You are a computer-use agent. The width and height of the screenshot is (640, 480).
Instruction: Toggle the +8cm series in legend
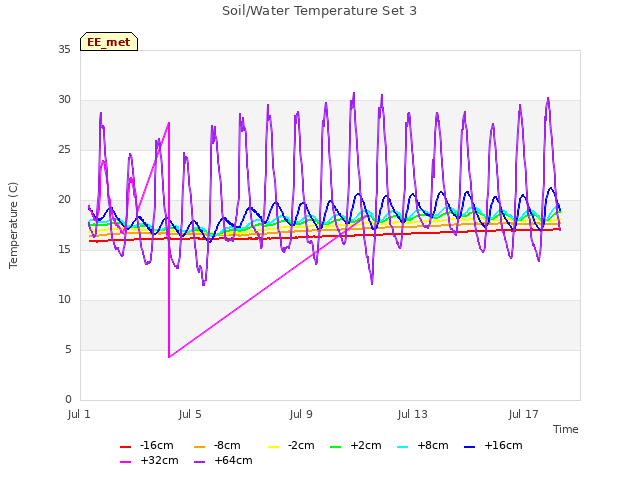(x=422, y=445)
